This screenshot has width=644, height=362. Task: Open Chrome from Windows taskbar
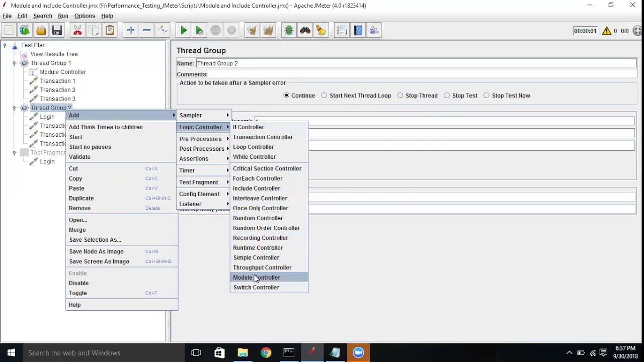266,353
